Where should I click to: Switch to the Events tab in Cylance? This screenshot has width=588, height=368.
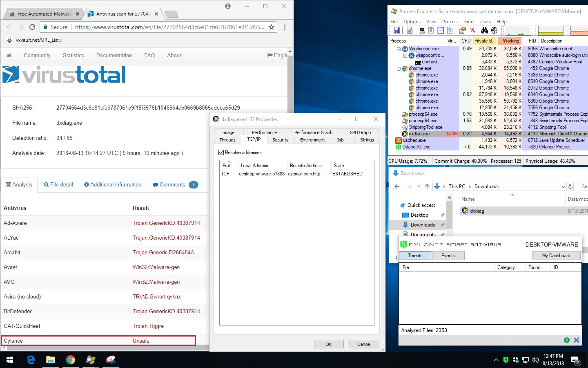point(448,256)
